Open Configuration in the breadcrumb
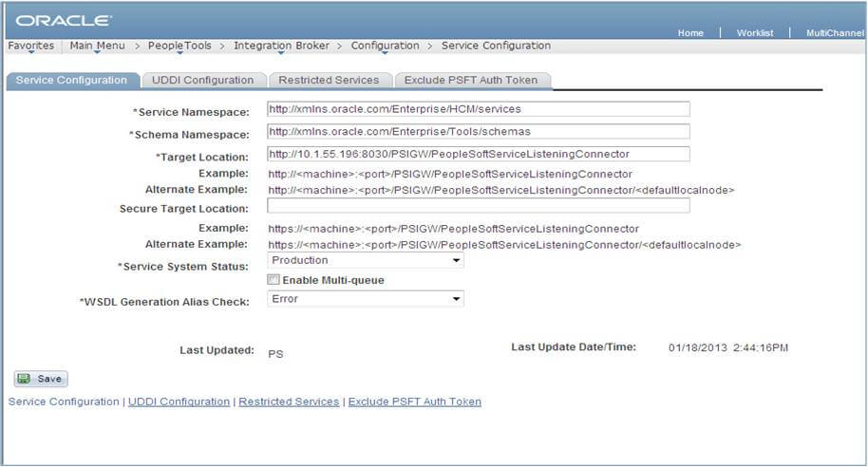Viewport: 868px width, 467px height. (385, 46)
